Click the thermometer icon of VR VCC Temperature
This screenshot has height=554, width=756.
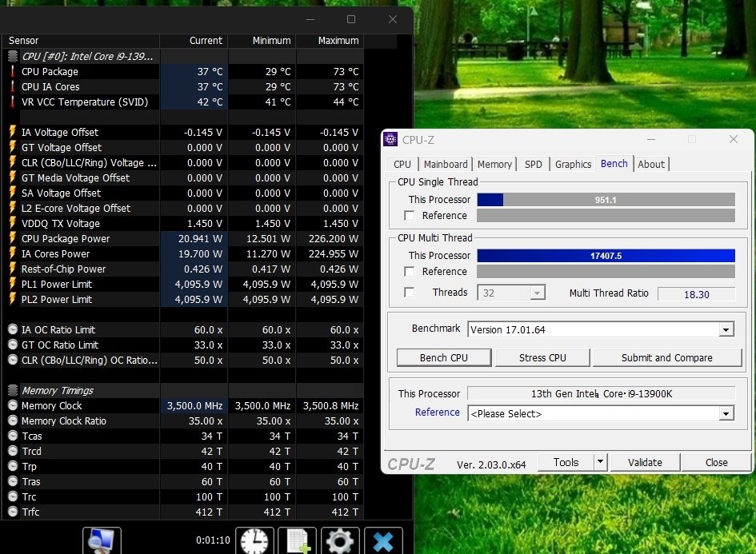click(x=13, y=102)
